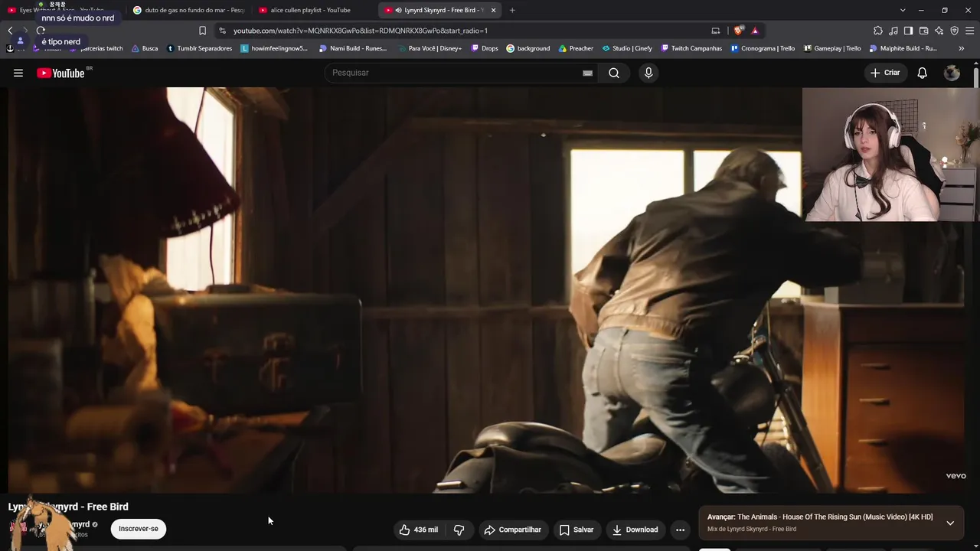Open the on-screen keyboard in search box
The height and width of the screenshot is (551, 980).
pos(587,73)
